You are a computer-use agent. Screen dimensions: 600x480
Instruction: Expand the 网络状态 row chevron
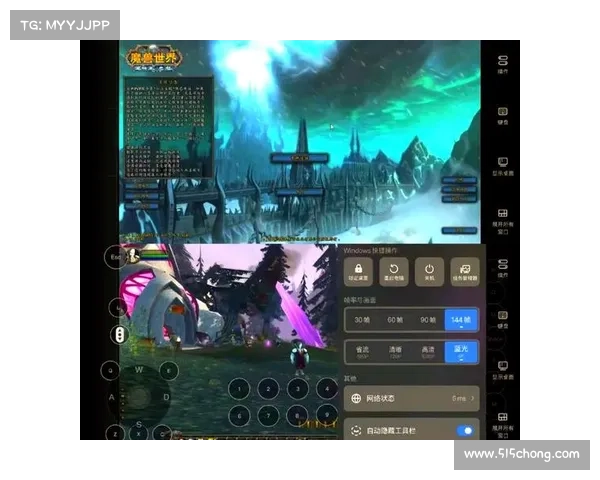(472, 398)
